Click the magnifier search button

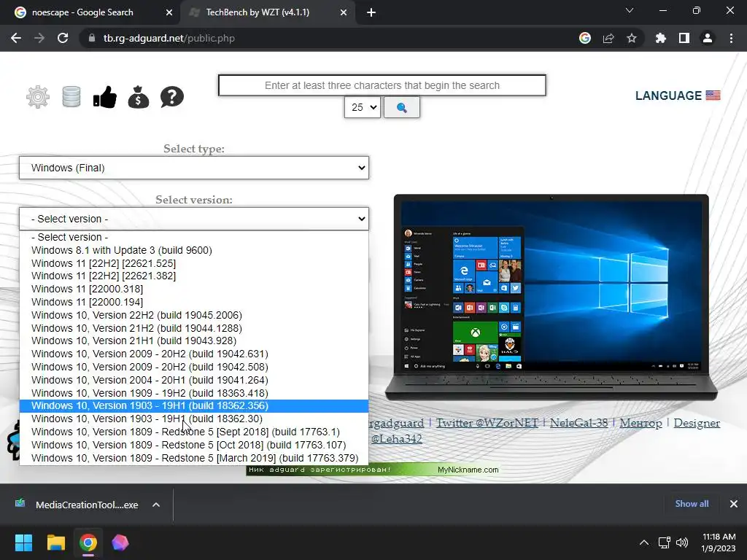pos(402,108)
